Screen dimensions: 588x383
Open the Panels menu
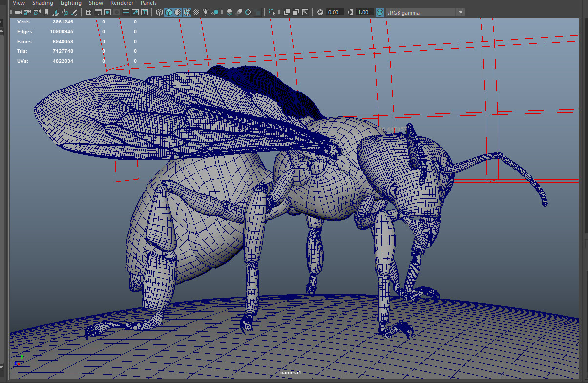tap(148, 3)
